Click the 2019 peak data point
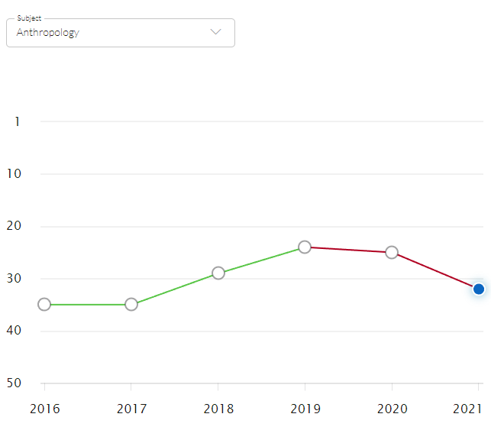 point(305,247)
